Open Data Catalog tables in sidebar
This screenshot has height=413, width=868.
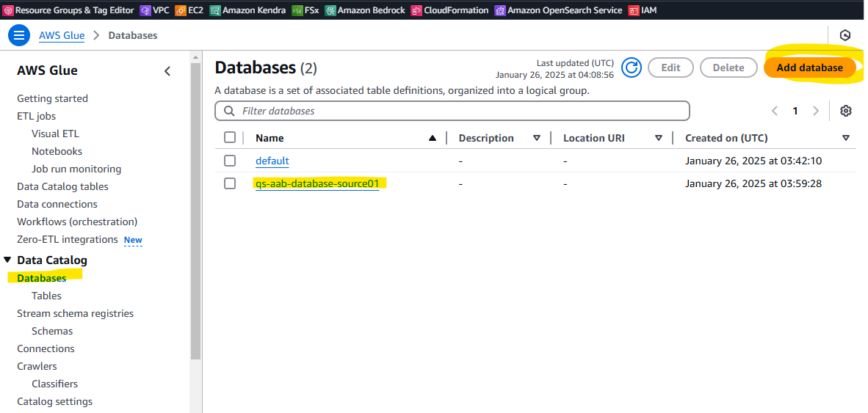click(x=62, y=187)
